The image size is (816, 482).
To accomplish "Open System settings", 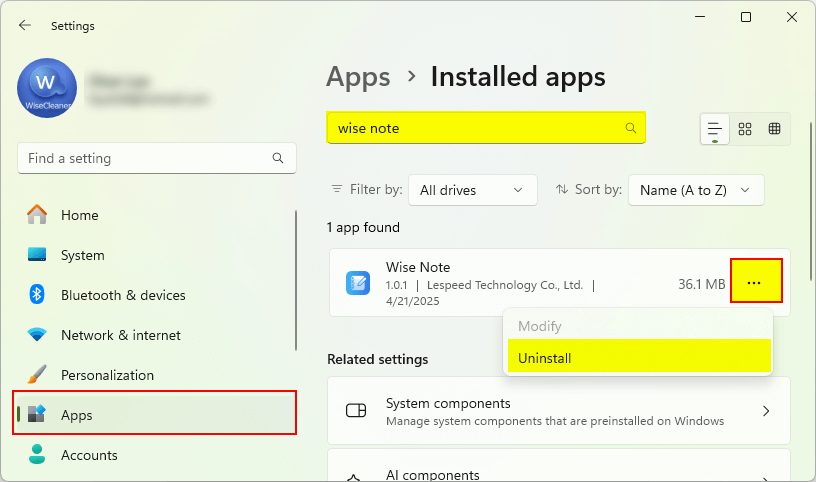I will [156, 255].
